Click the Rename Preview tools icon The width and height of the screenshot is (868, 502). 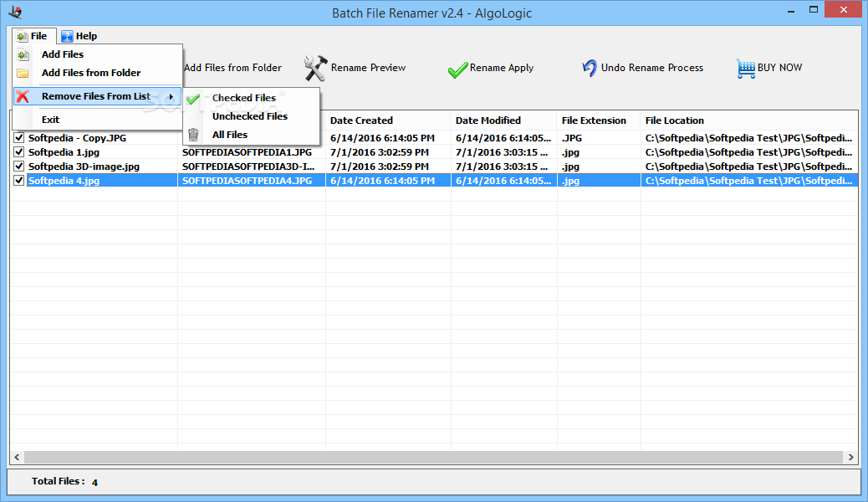[315, 68]
